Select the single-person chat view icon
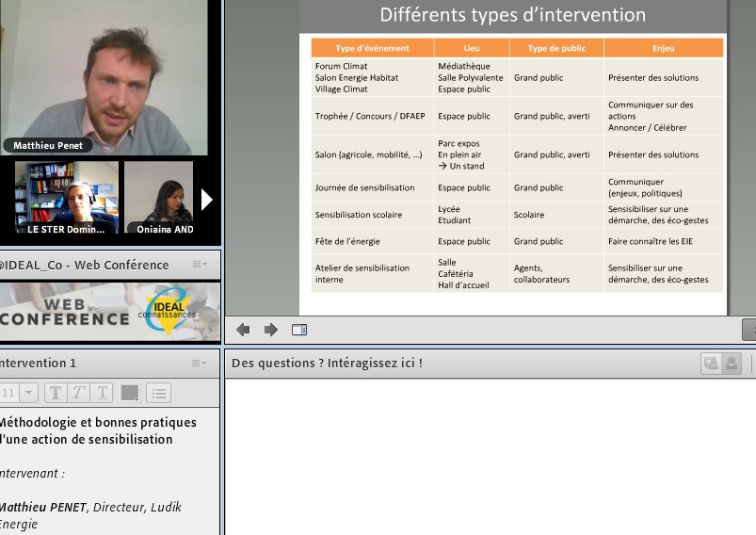Image resolution: width=756 pixels, height=535 pixels. pos(732,364)
